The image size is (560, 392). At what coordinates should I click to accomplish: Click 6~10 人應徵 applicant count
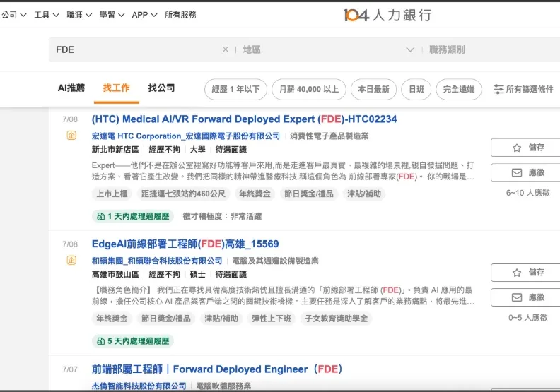(x=528, y=193)
